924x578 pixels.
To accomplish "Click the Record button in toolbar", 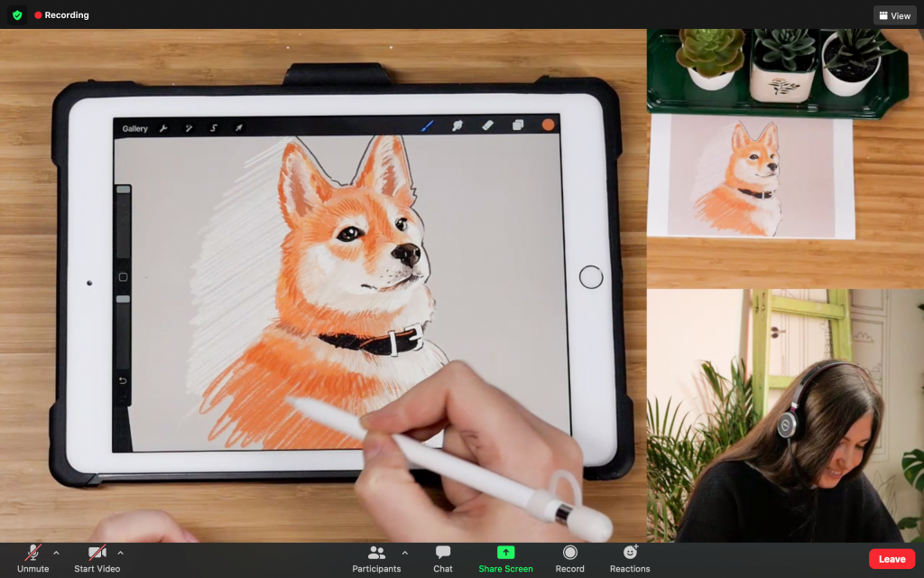I will (570, 558).
